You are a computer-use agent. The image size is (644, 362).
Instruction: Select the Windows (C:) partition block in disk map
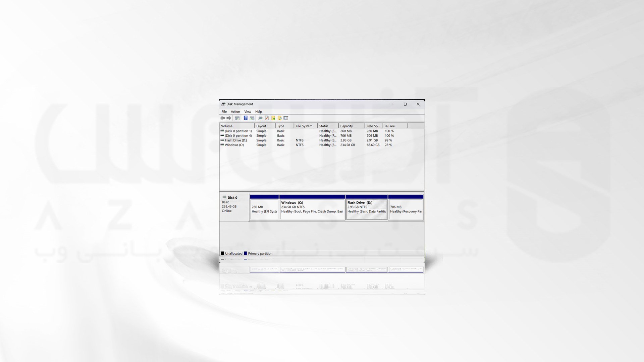click(312, 207)
